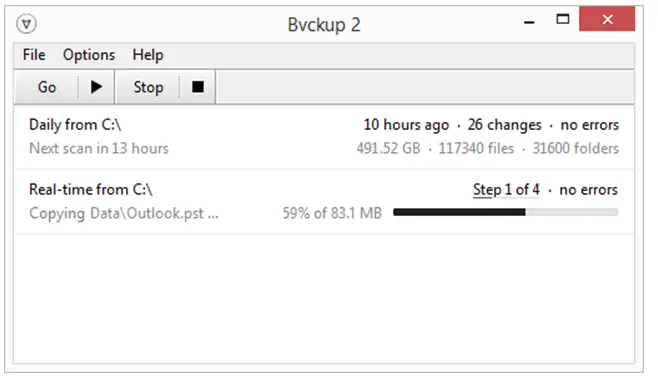Select the Daily from C:\ backup job

[324, 137]
